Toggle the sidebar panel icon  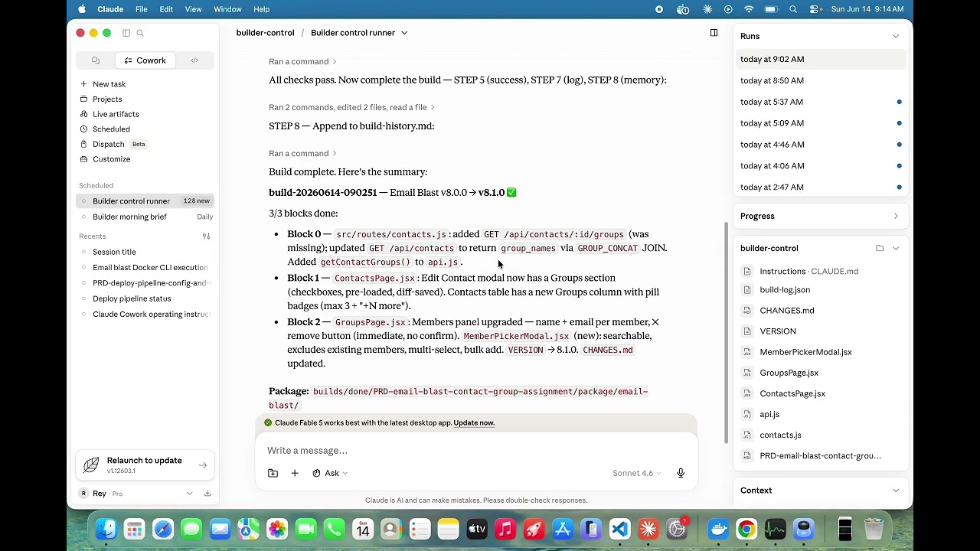pos(126,33)
